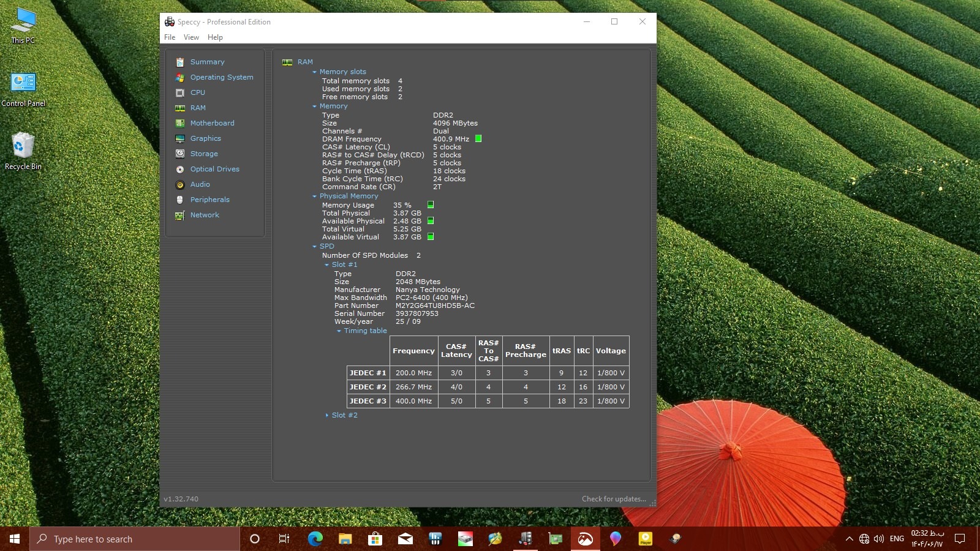The image size is (980, 551).
Task: Go to the Storage section
Action: 204,154
